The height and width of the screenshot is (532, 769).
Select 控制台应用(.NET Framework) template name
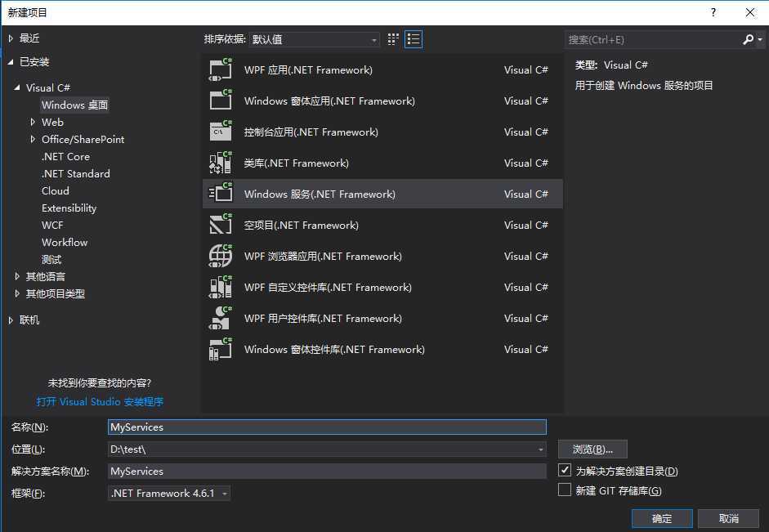[311, 132]
